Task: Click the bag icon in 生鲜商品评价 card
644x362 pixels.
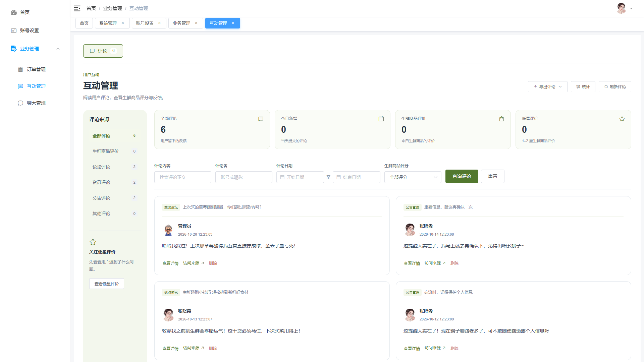Action: [x=501, y=119]
